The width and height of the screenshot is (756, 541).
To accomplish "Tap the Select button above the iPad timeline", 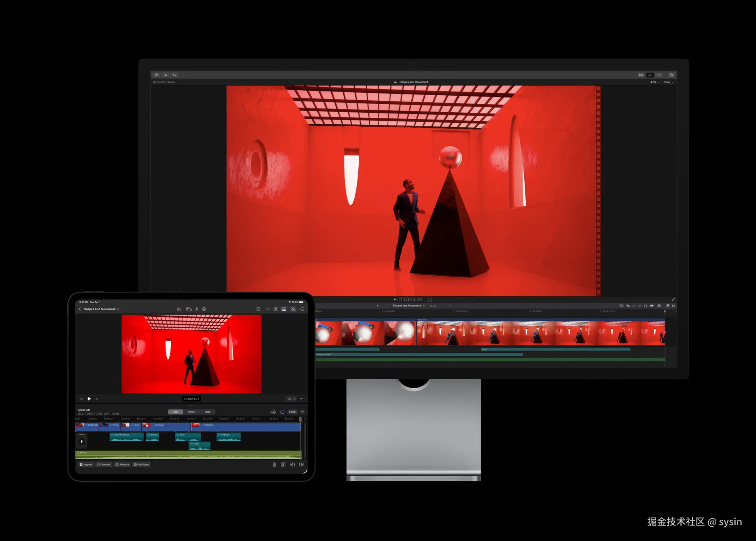I will tap(292, 412).
